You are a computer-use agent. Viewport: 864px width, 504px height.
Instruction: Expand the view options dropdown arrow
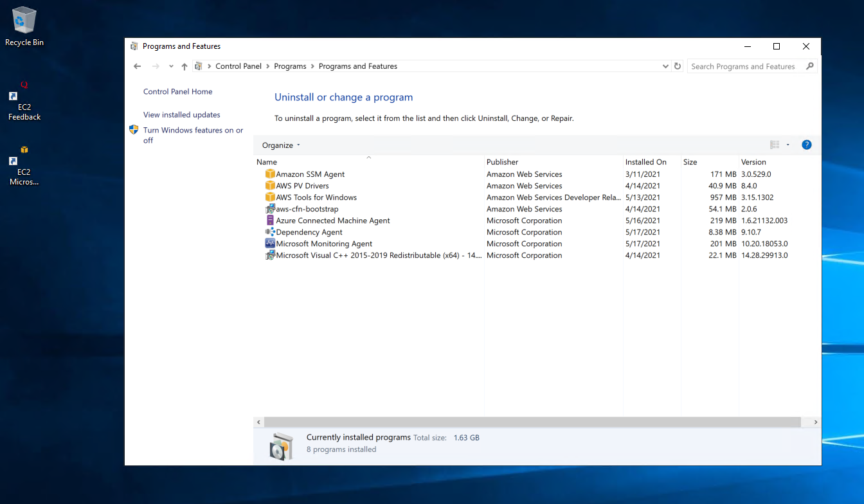(788, 145)
